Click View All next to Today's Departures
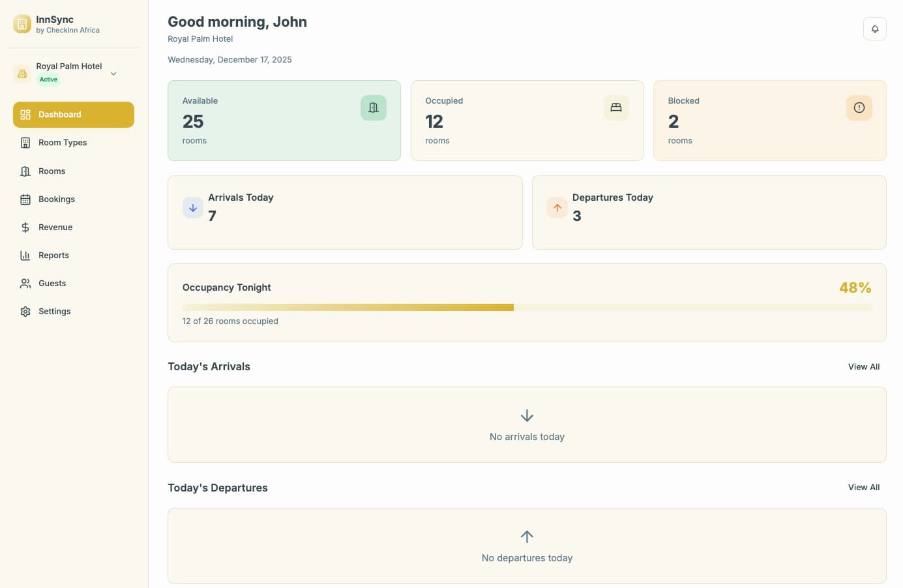Viewport: 903px width, 588px height. pyautogui.click(x=864, y=487)
